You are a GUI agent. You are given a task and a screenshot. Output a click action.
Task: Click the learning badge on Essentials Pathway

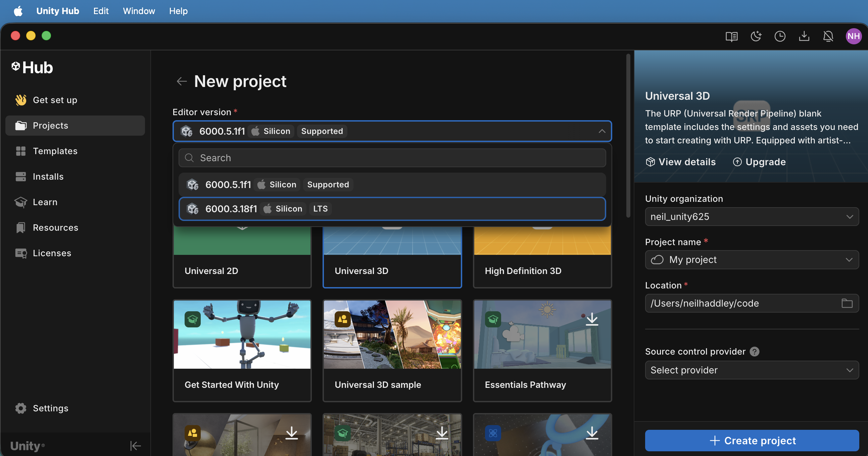493,319
